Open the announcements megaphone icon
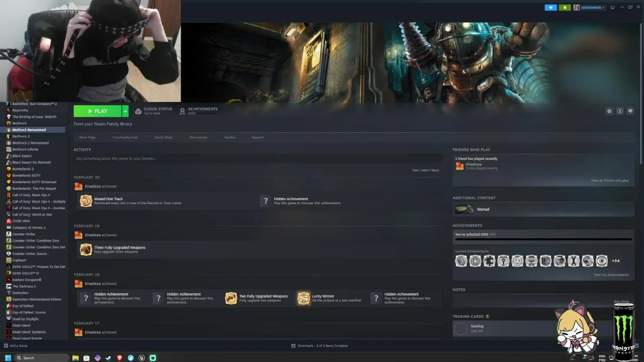 550,8
